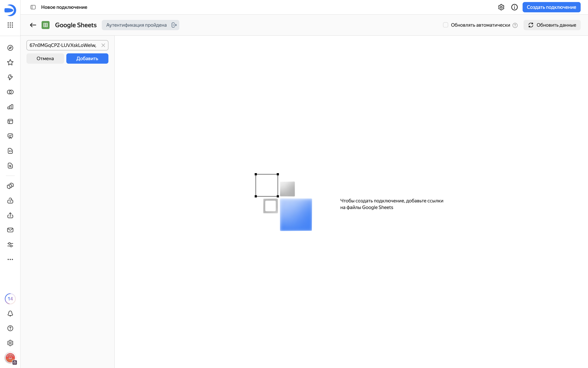Open the lightning bolt connections icon
Screen dimensions: 588x368
(x=10, y=77)
